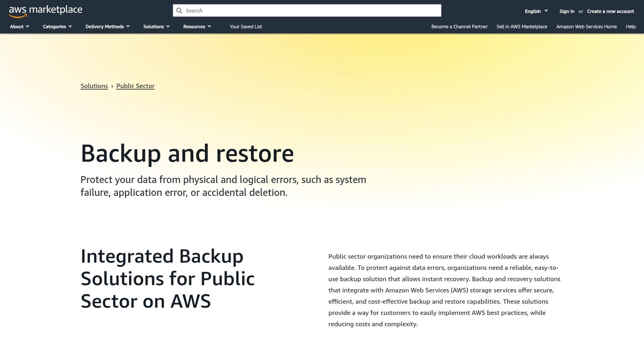Expand the Delivery Methods menu
This screenshot has height=362, width=644.
[107, 27]
